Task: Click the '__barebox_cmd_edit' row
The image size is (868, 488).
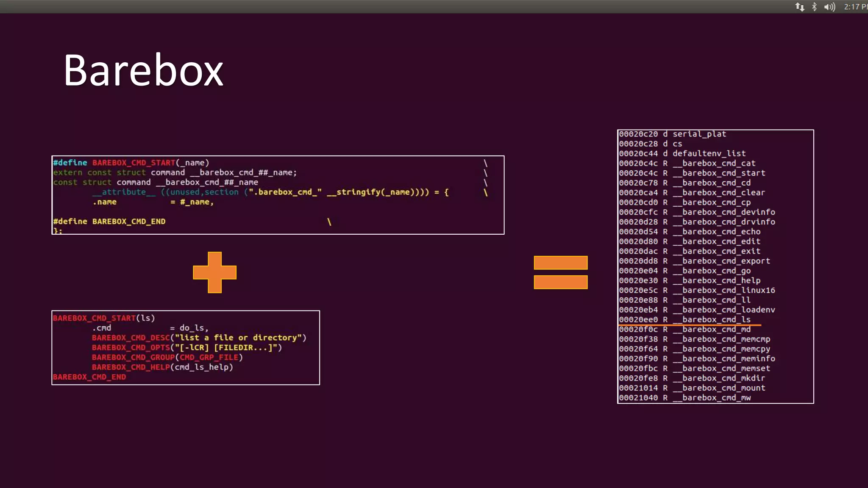Action: 690,241
